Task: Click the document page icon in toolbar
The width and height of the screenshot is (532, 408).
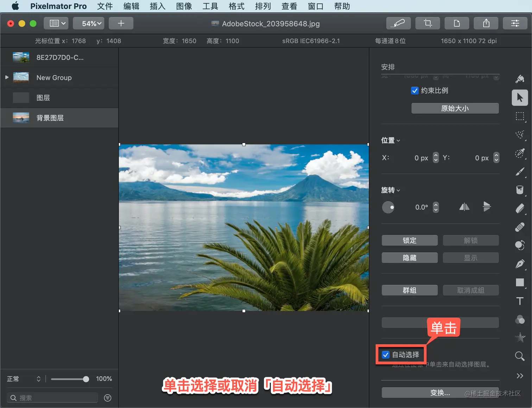Action: 457,23
